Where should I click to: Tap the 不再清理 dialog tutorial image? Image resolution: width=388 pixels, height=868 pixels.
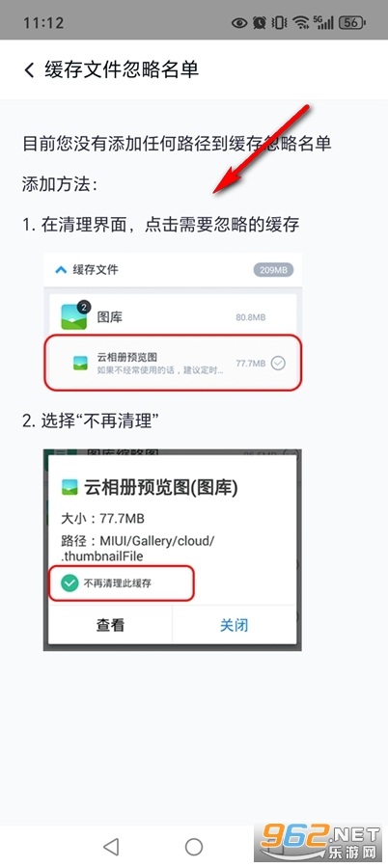(x=173, y=550)
